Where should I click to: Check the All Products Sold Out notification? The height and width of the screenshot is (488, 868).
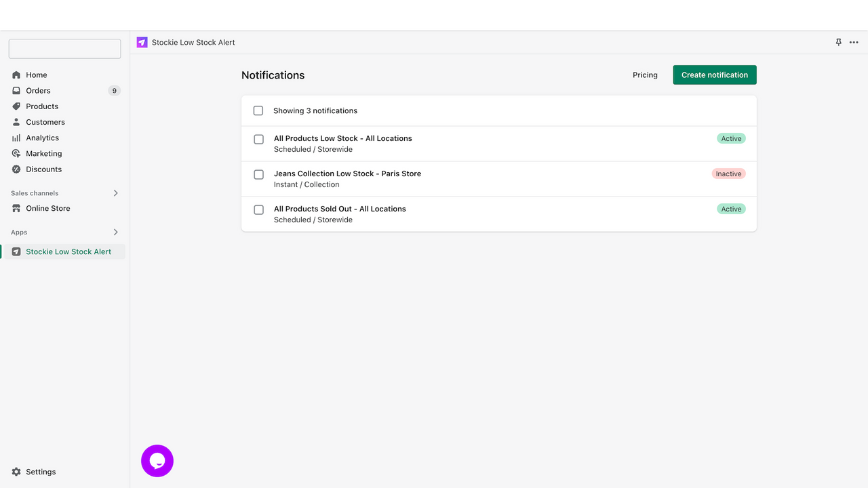(259, 209)
